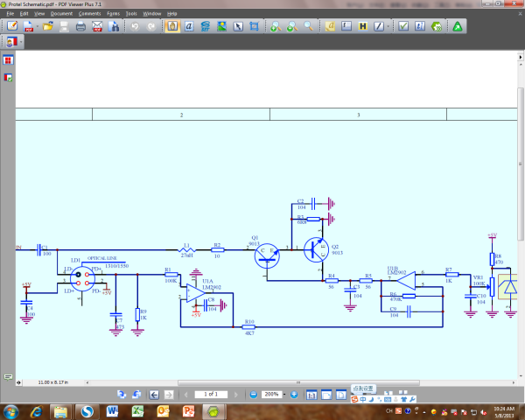Click the email envelope toolbar icon
Viewport: 525px width, 420px height.
pyautogui.click(x=97, y=27)
